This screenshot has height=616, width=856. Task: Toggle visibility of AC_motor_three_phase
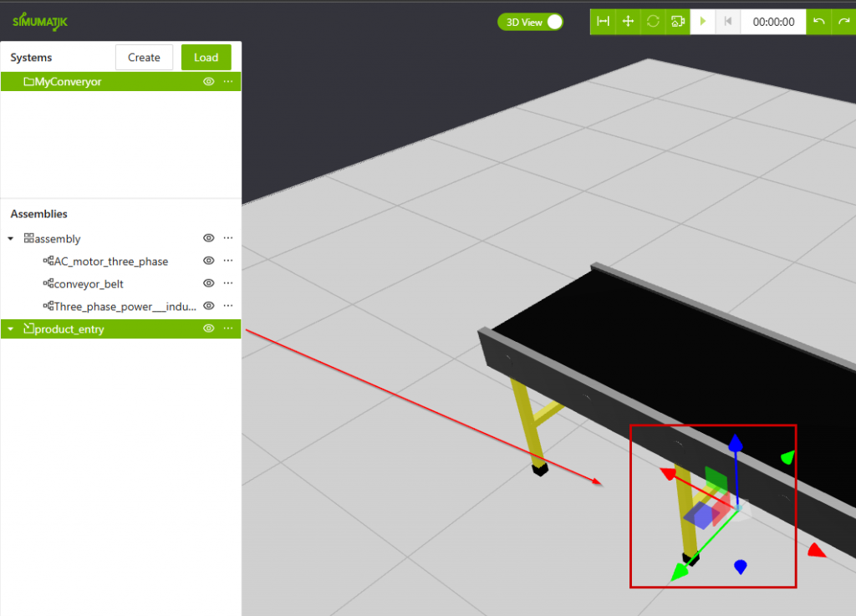coord(208,261)
